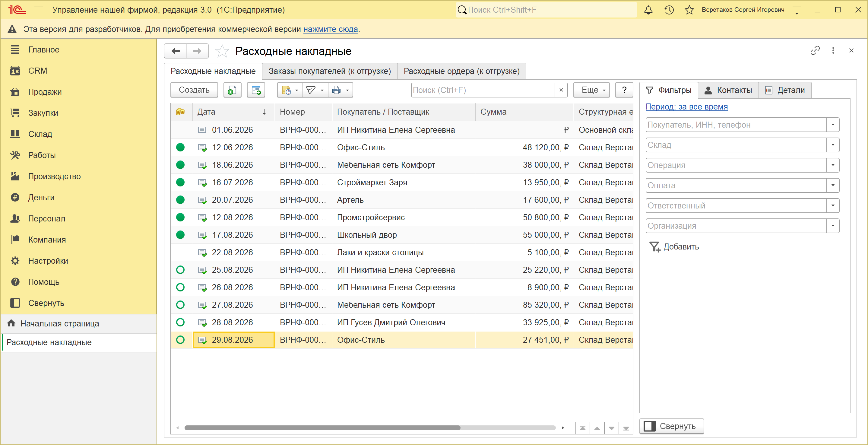
Task: Clear the list search field
Action: pyautogui.click(x=561, y=90)
